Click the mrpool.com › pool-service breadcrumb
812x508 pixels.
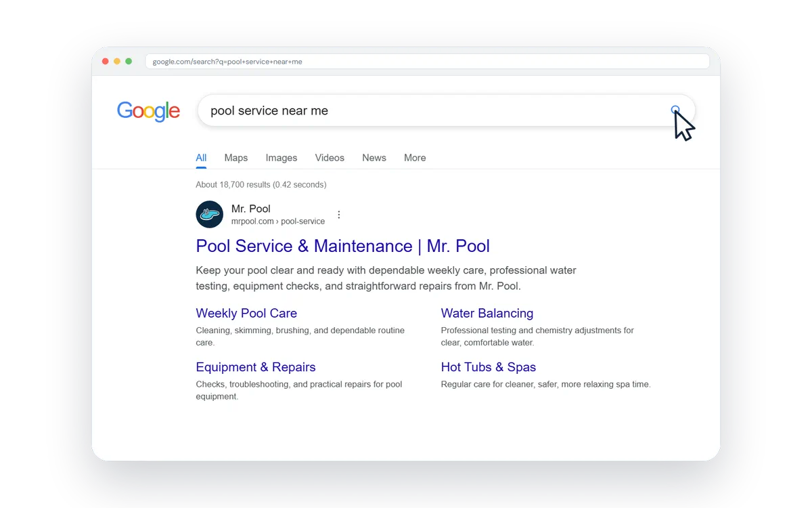(278, 221)
